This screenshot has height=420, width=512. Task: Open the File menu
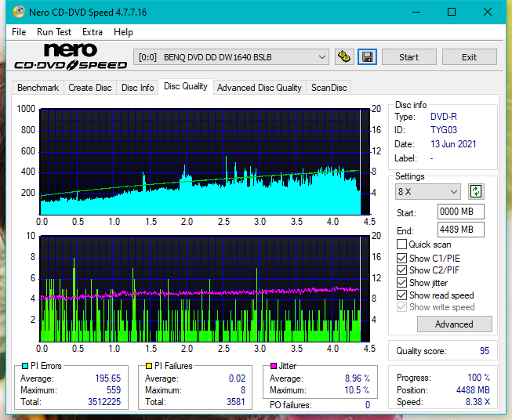[19, 32]
